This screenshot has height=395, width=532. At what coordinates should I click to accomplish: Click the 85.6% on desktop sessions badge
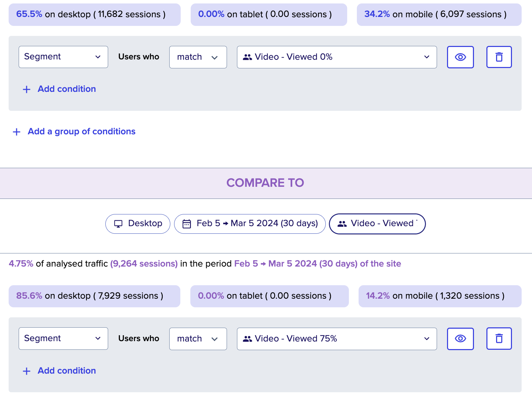pos(94,296)
